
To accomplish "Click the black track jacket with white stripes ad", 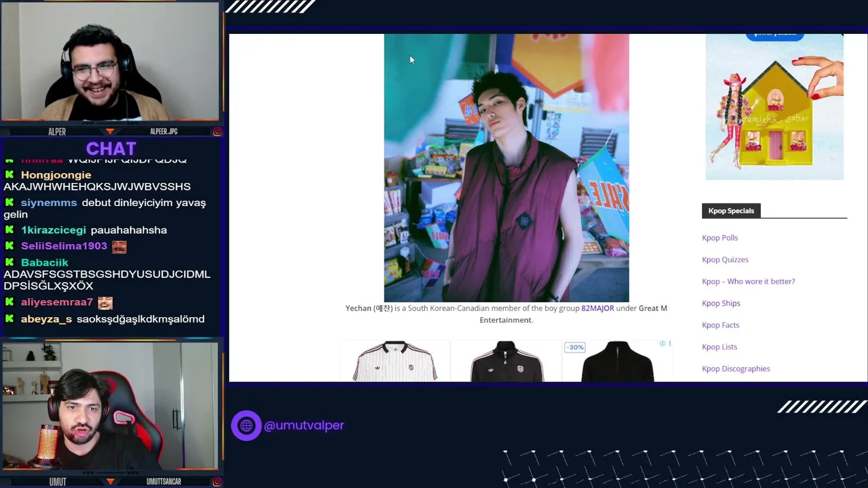I will 507,361.
